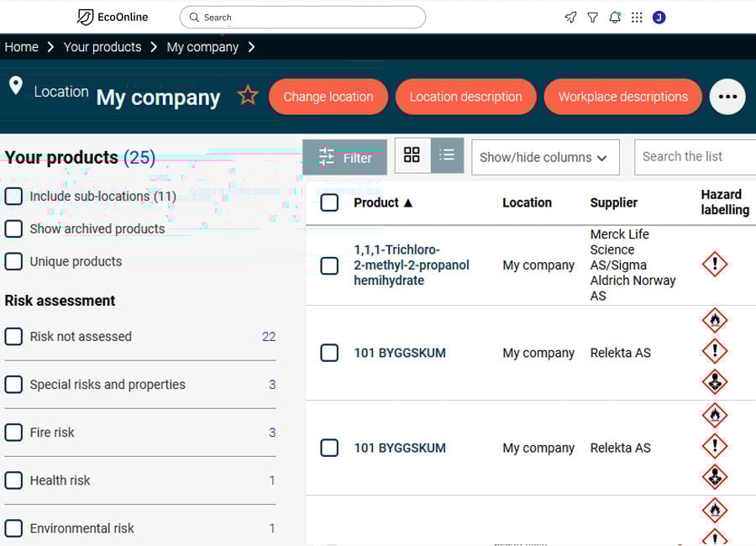The image size is (756, 546).
Task: Open the three-dot more options button
Action: click(x=727, y=97)
